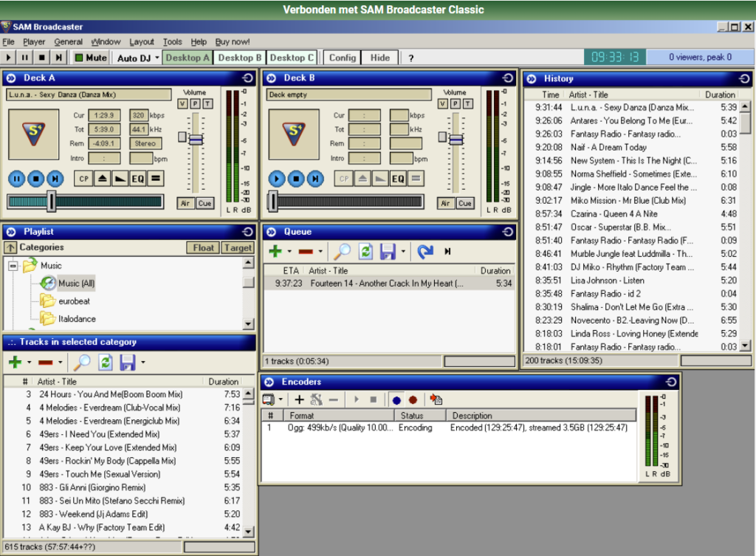The height and width of the screenshot is (556, 756).
Task: Open dropdown next to tracks save icon
Action: [x=142, y=362]
